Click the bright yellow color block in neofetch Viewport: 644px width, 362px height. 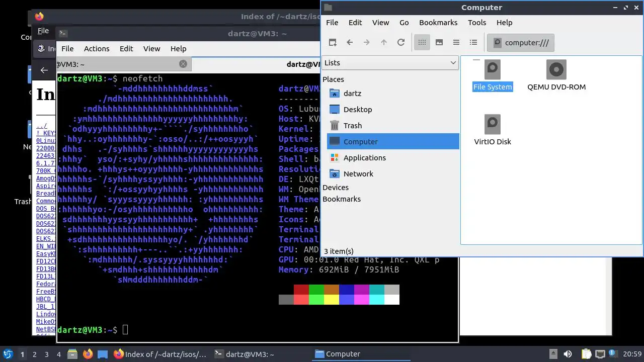click(x=332, y=300)
